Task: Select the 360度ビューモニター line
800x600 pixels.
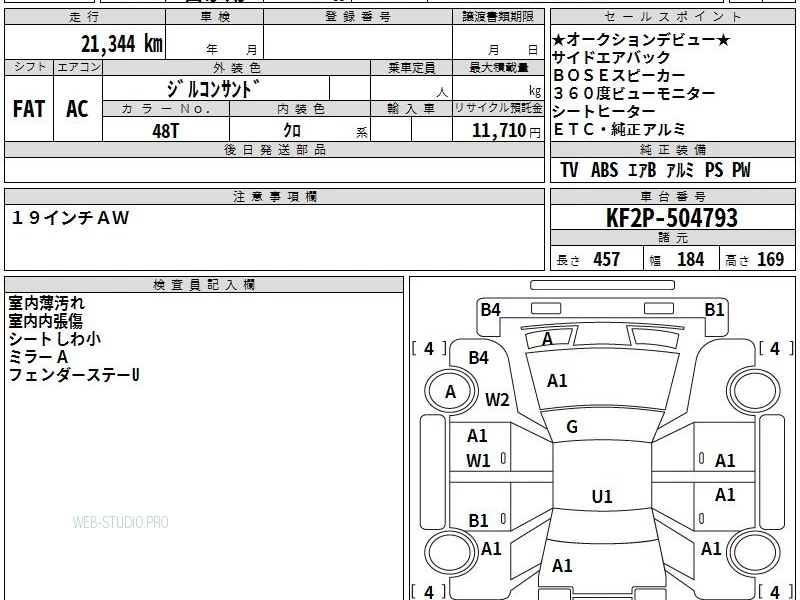Action: (x=634, y=93)
